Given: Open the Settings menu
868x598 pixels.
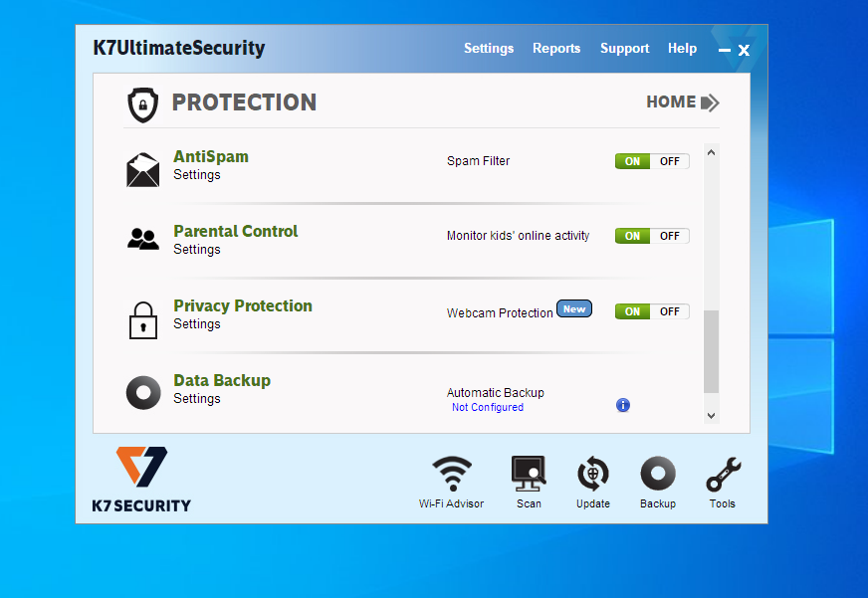Looking at the screenshot, I should (x=489, y=48).
